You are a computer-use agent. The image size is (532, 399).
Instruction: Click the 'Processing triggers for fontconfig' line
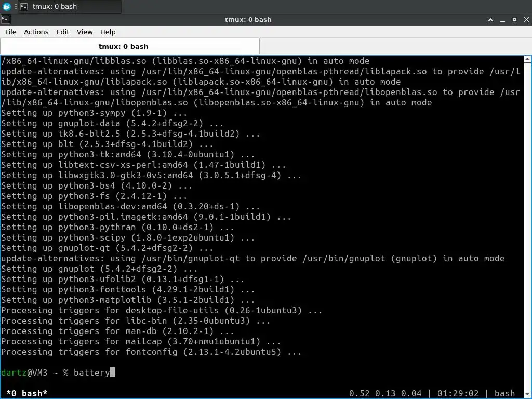(151, 352)
